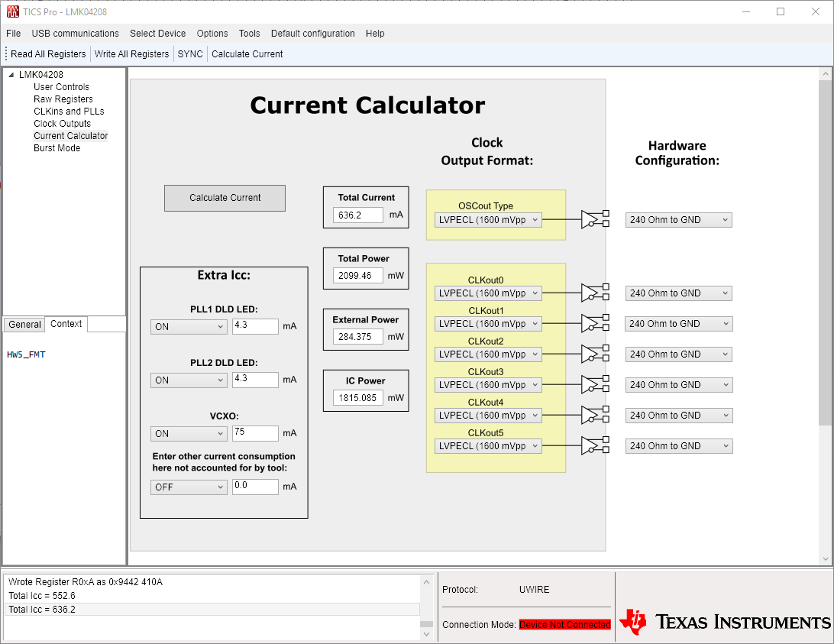Click the other current consumption field
Viewport: 834px width, 644px height.
pyautogui.click(x=255, y=487)
